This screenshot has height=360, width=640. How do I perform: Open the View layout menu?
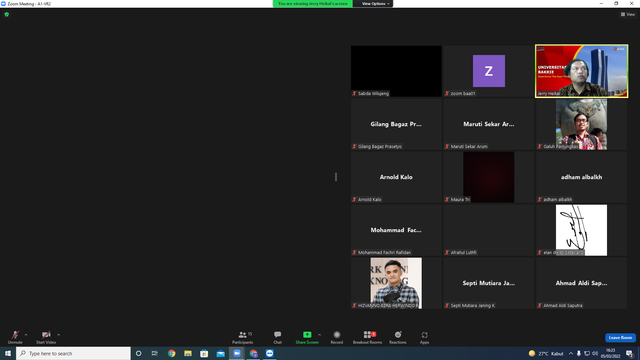[628, 14]
